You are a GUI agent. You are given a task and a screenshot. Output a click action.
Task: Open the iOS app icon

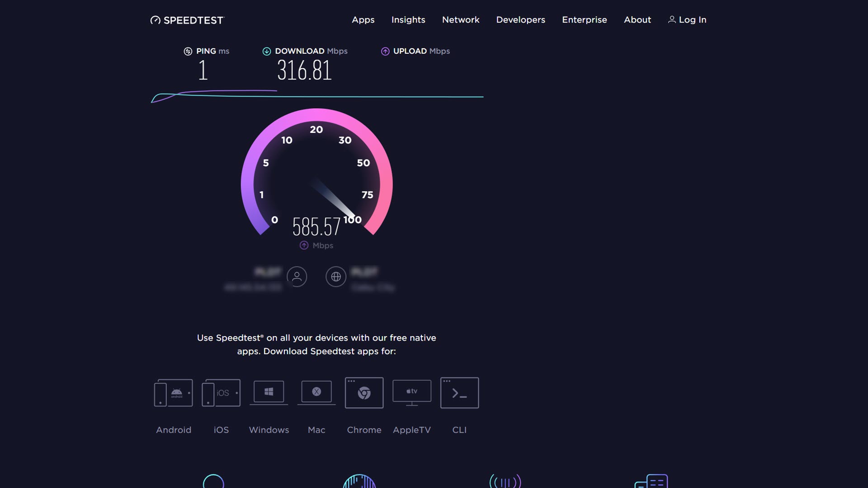[x=221, y=393]
